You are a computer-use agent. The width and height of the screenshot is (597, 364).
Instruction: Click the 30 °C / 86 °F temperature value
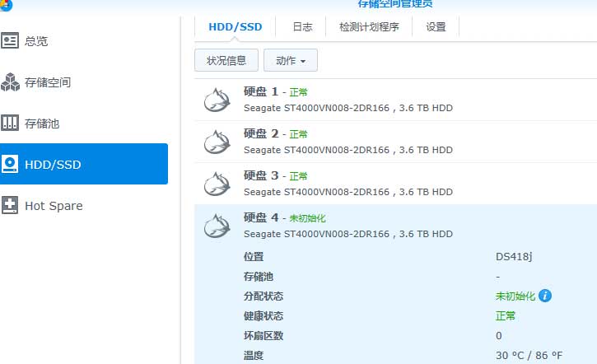529,356
